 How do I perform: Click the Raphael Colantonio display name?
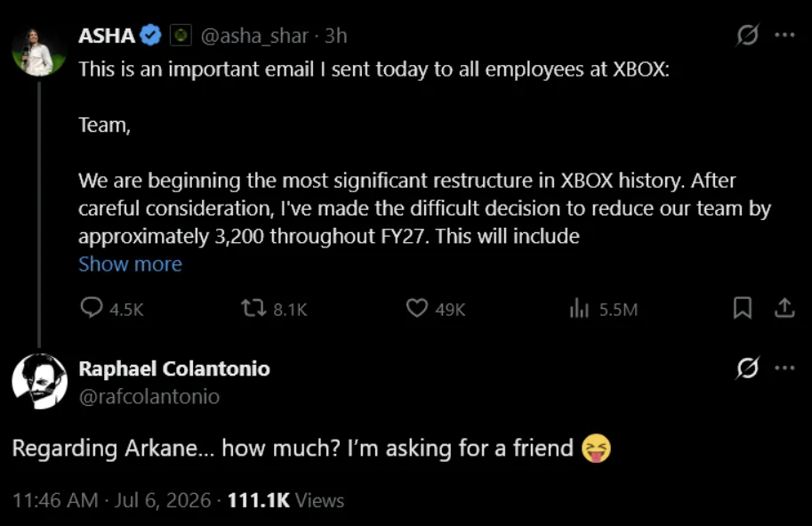174,369
